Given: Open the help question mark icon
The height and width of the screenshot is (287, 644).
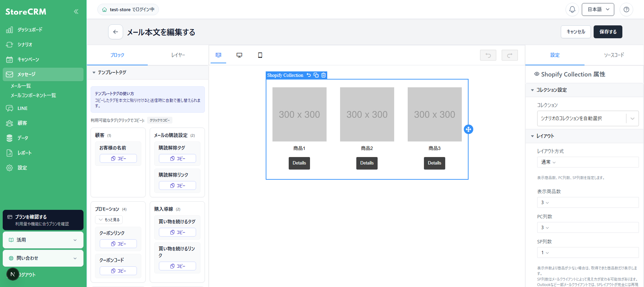Looking at the screenshot, I should click(x=626, y=9).
